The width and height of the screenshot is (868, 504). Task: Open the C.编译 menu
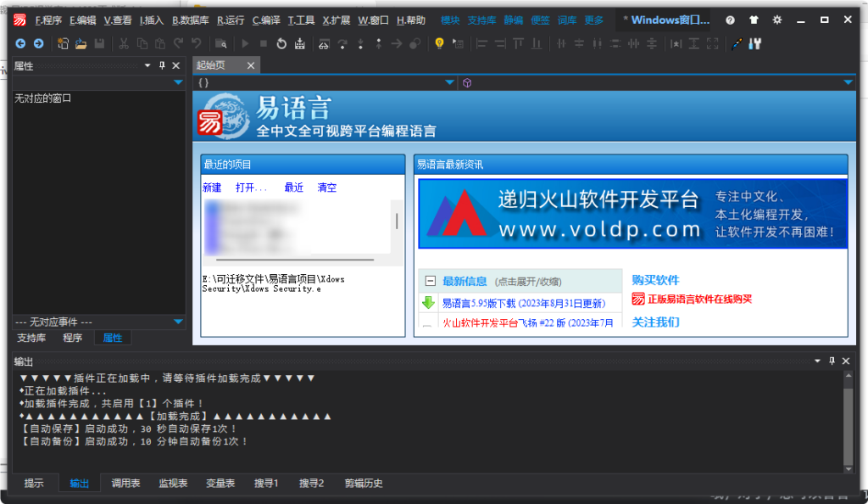coord(266,20)
